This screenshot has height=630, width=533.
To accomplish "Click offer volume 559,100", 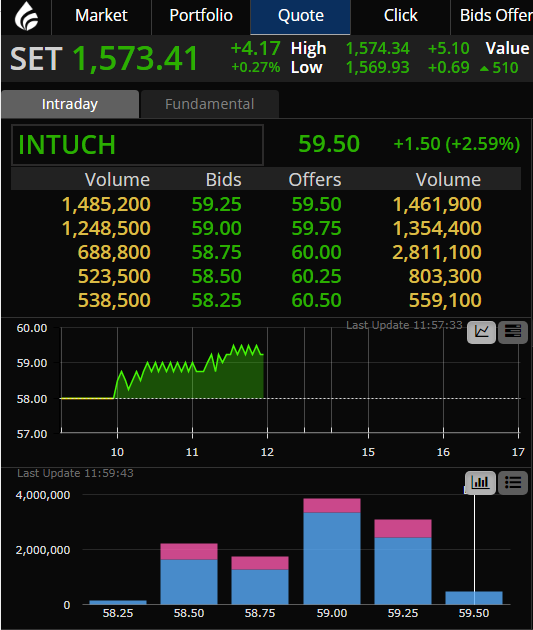I will click(445, 301).
